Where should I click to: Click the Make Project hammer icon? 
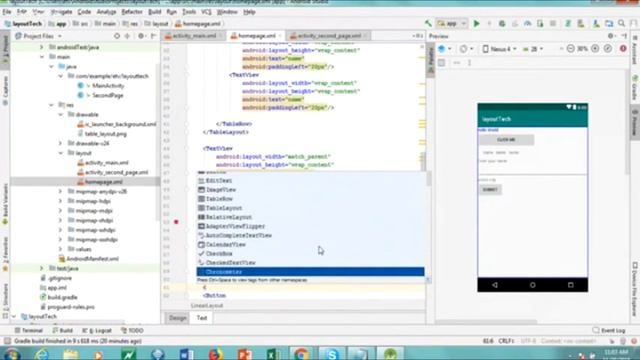[428, 24]
